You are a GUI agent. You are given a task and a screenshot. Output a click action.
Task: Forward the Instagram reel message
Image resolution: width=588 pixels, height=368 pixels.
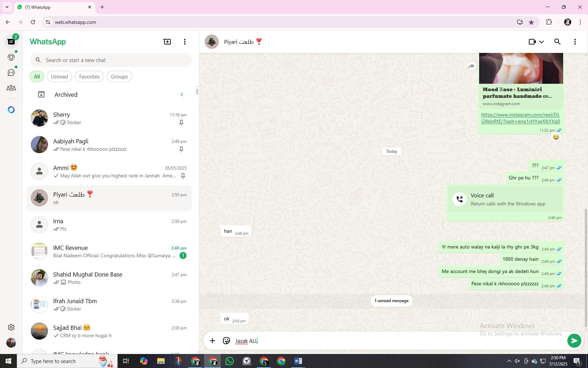pos(471,66)
